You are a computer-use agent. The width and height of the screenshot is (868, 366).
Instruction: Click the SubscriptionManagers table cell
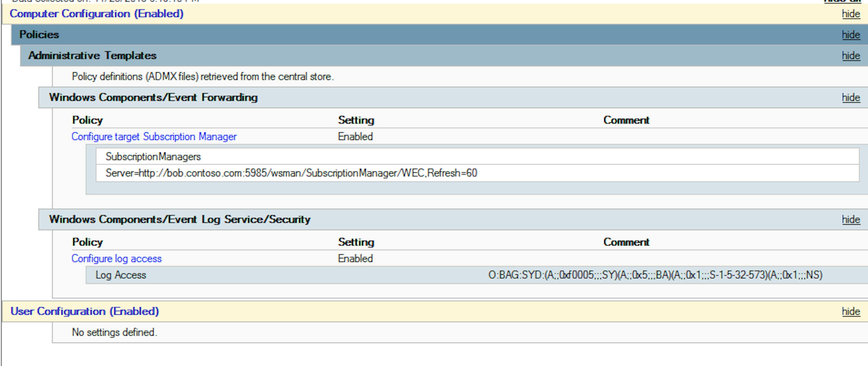(x=153, y=157)
